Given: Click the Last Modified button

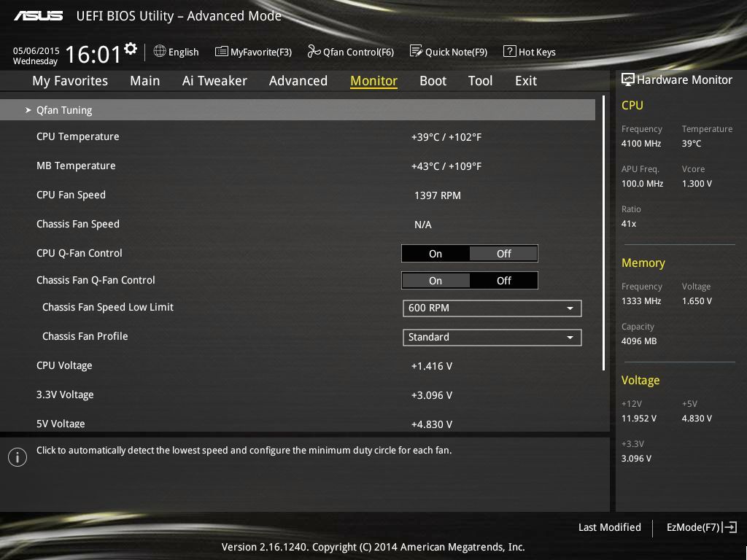Looking at the screenshot, I should 609,527.
